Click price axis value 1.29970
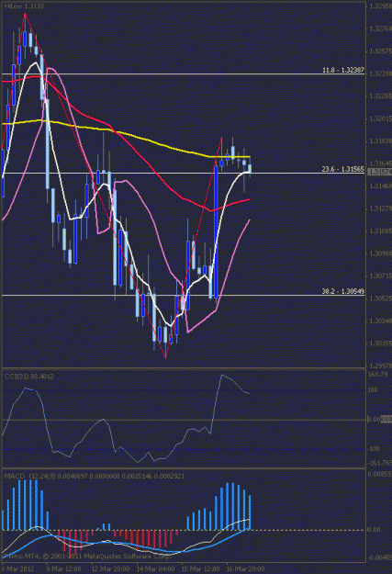The width and height of the screenshot is (392, 574). 381,366
